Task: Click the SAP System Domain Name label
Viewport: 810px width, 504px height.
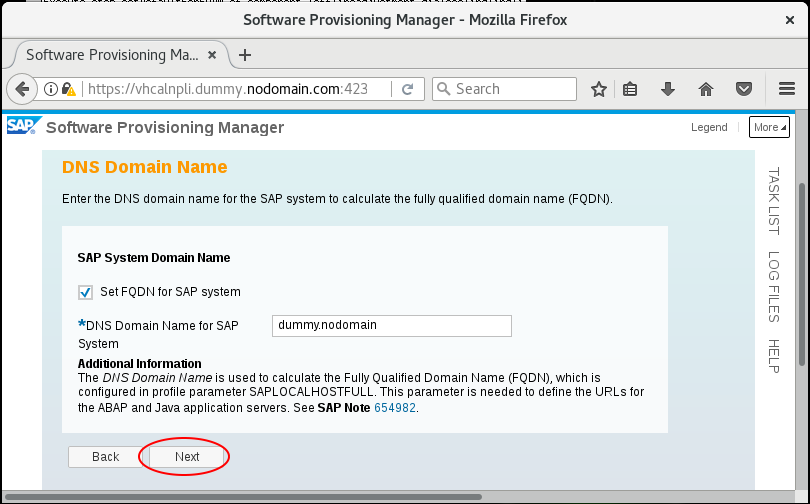Action: click(154, 258)
